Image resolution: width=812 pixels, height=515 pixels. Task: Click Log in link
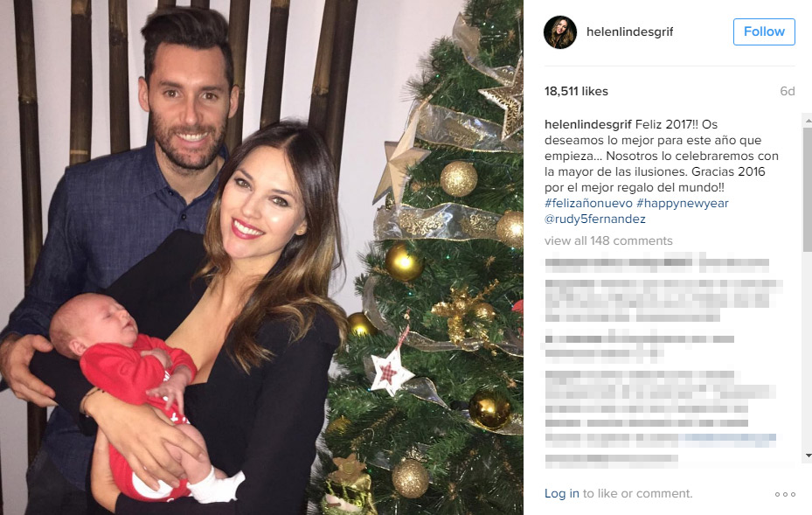(562, 494)
